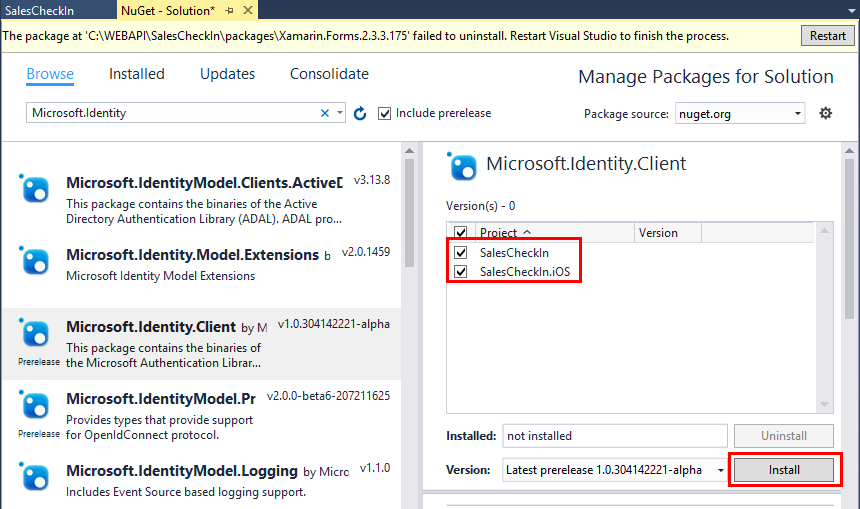The width and height of the screenshot is (860, 509).
Task: Uncheck the SalesCheckIn project checkbox
Action: (461, 252)
